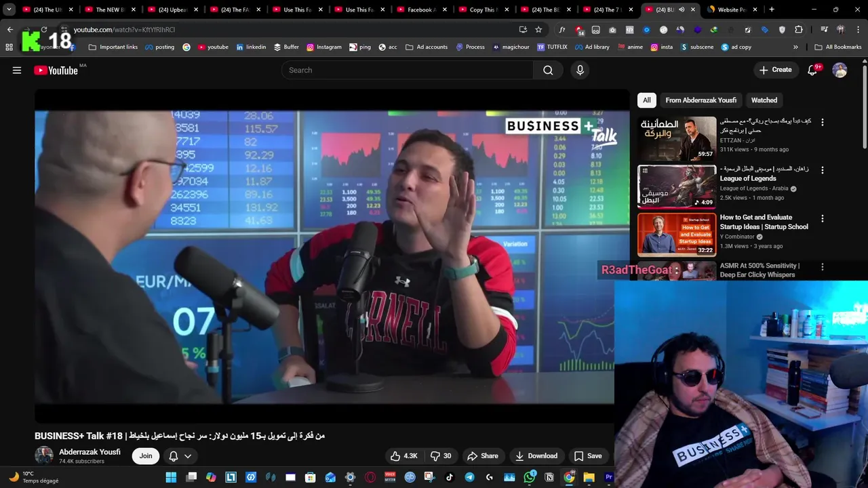Open the Windows Start menu

coord(171,477)
